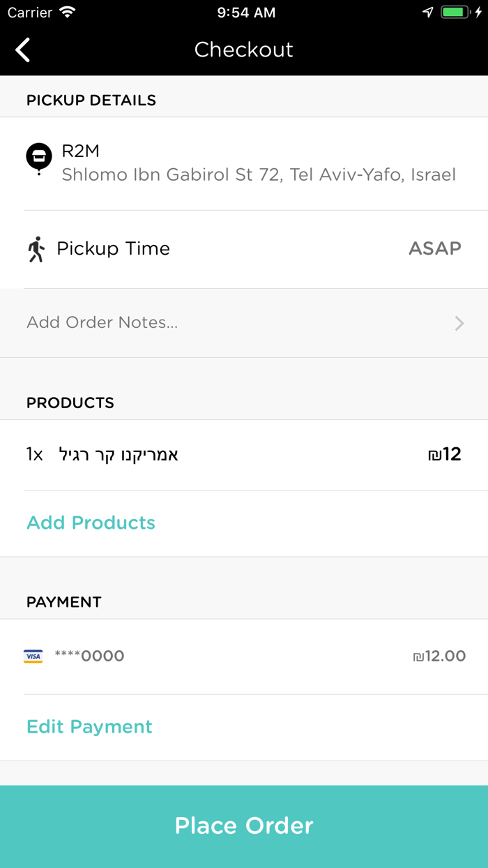Screen dimensions: 488x868
Task: Select the card ending in 0000
Action: (89, 656)
